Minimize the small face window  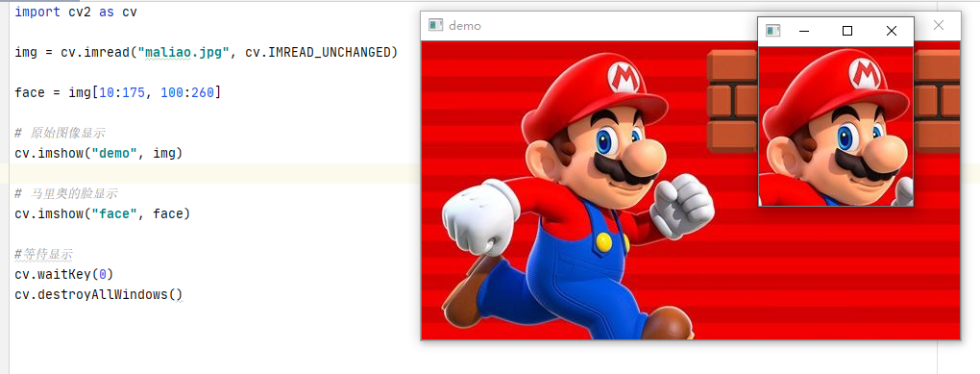[804, 31]
